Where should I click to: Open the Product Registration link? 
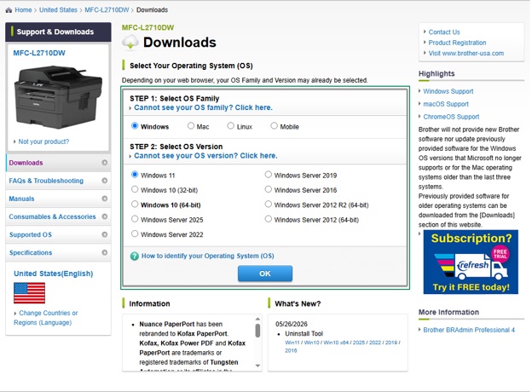click(457, 43)
